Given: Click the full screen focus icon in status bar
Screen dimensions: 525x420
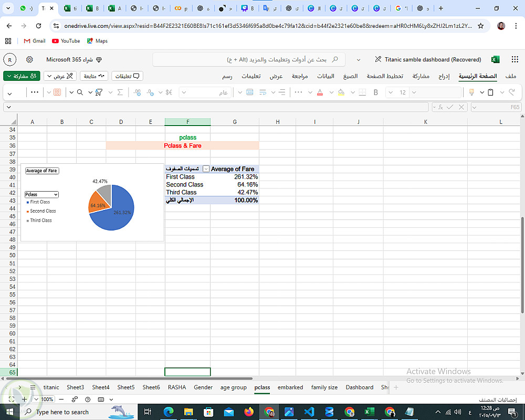Looking at the screenshot, I should (12, 400).
